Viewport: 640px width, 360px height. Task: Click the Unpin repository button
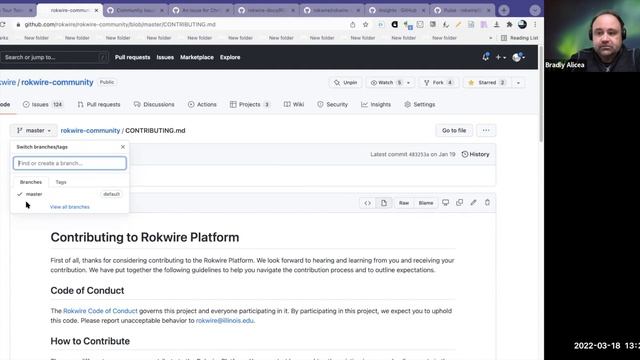pos(345,82)
